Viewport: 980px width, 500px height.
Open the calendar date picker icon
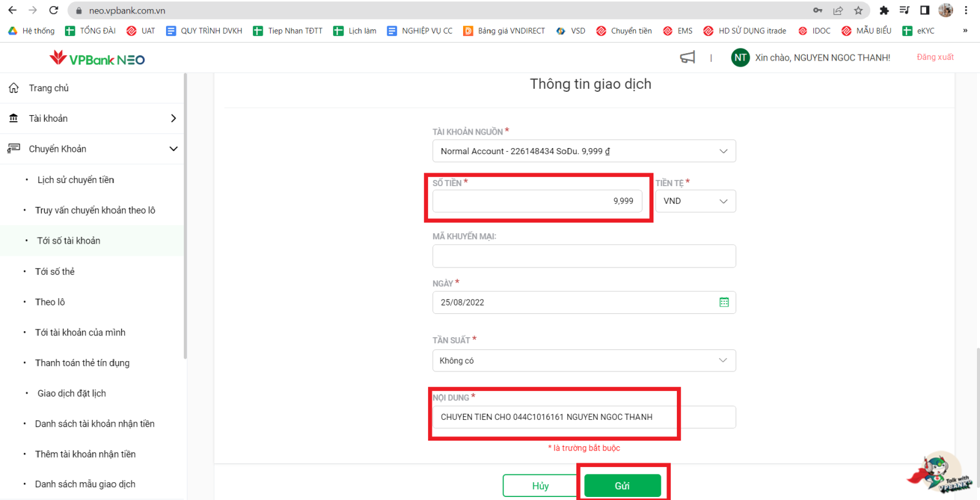point(724,302)
